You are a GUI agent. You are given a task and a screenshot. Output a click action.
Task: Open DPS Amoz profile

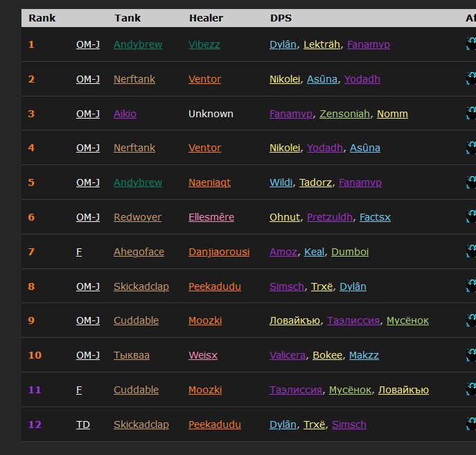tap(283, 252)
